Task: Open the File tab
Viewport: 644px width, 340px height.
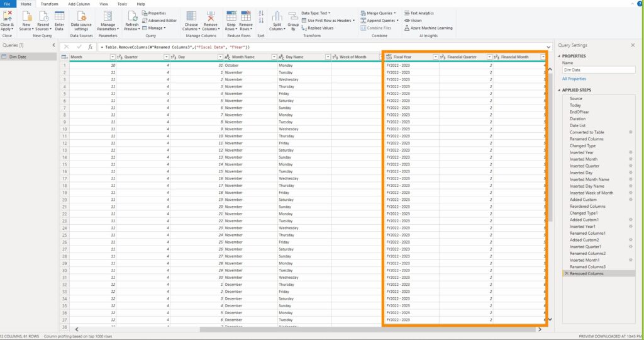Action: (7, 4)
